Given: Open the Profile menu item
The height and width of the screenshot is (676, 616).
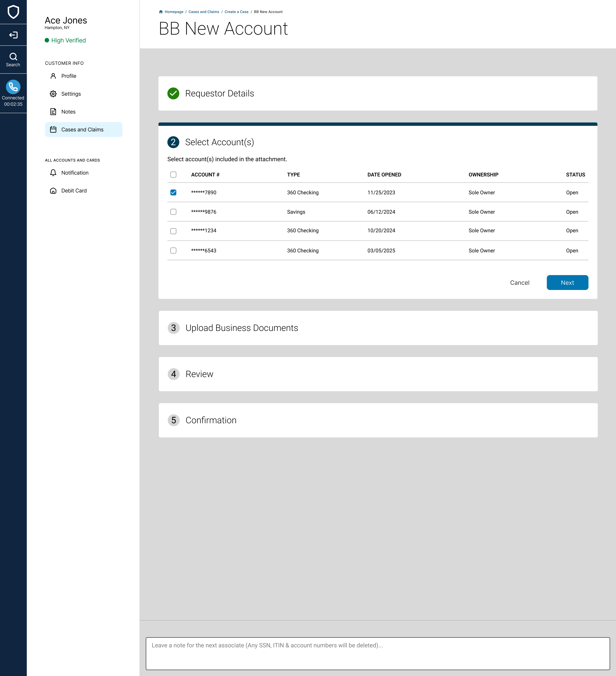Looking at the screenshot, I should coord(69,76).
